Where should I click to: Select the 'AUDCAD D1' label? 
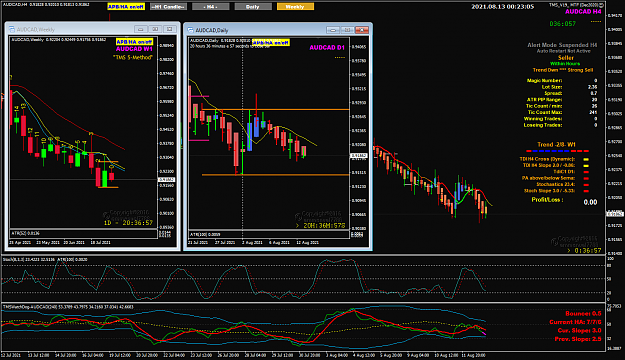point(327,47)
